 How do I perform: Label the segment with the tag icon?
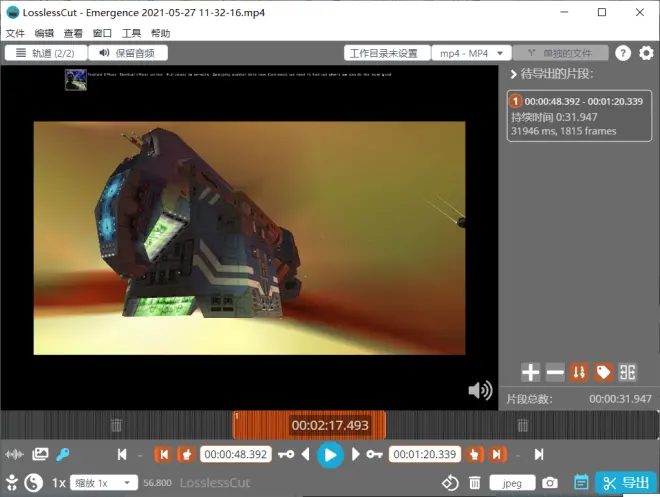coord(604,372)
